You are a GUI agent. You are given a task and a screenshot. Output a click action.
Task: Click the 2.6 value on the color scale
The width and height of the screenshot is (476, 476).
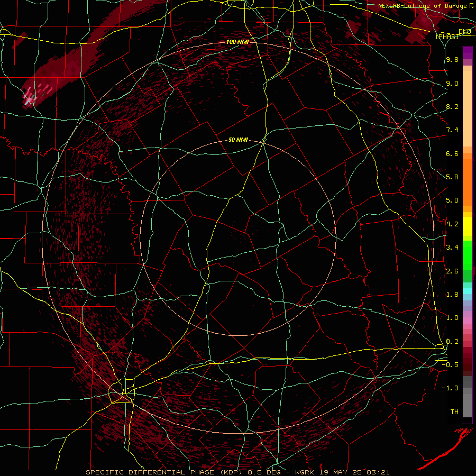[x=452, y=271]
